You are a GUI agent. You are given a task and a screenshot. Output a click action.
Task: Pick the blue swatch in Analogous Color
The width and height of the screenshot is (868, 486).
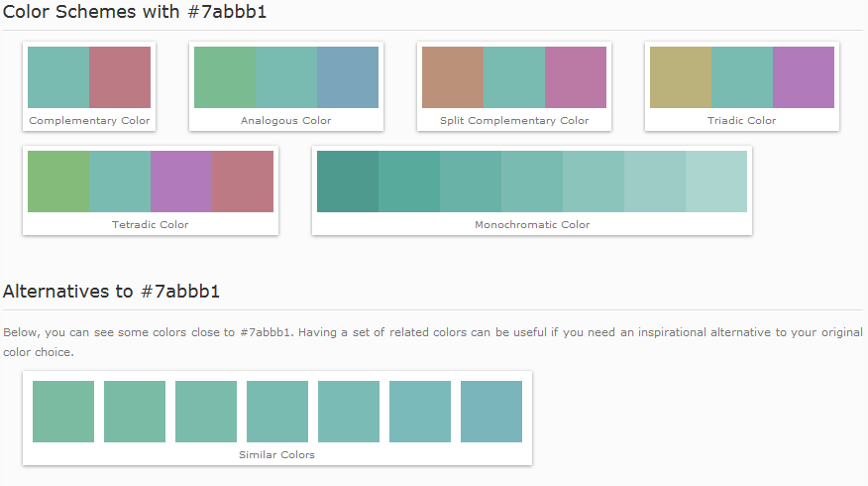(x=348, y=77)
